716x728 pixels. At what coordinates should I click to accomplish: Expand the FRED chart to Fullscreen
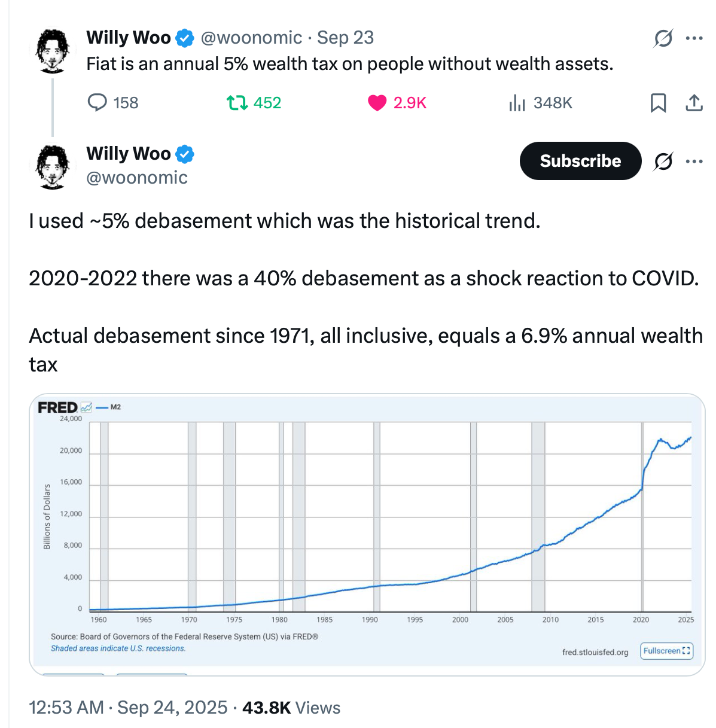tap(666, 651)
